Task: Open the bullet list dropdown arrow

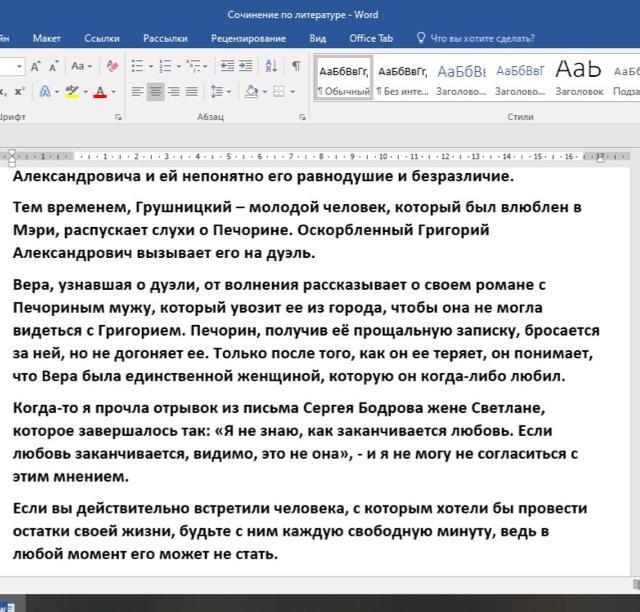Action: 151,66
